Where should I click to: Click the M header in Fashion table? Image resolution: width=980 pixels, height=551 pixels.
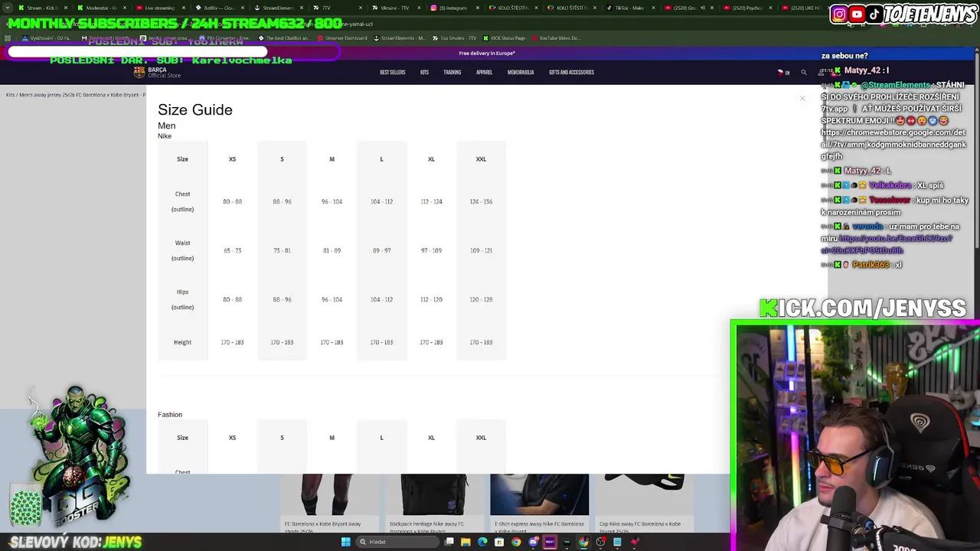[332, 438]
